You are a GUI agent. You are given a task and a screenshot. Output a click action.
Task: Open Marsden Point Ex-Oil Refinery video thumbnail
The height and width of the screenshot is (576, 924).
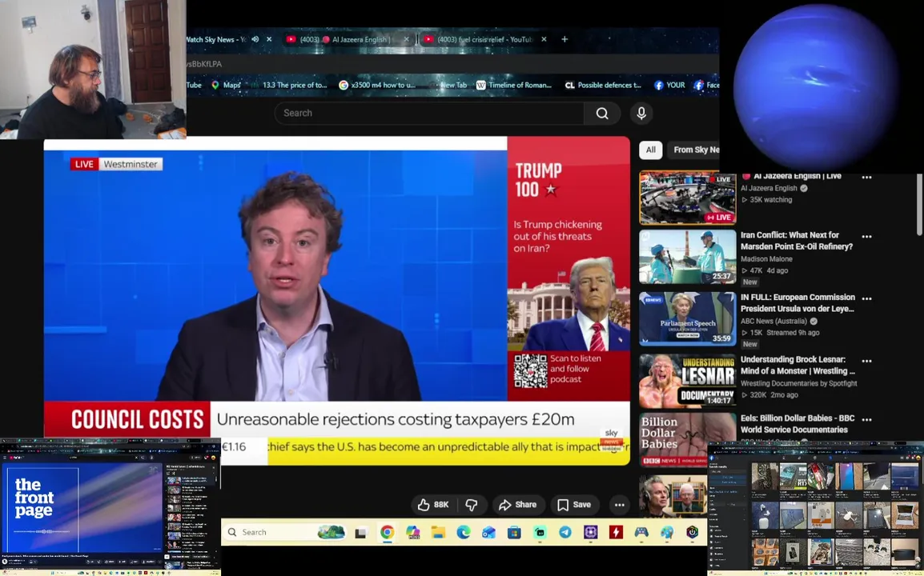click(687, 256)
